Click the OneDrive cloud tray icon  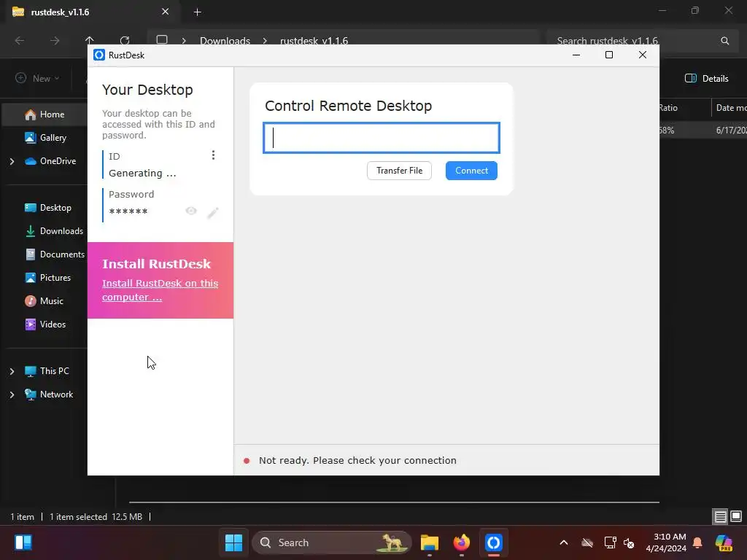587,542
